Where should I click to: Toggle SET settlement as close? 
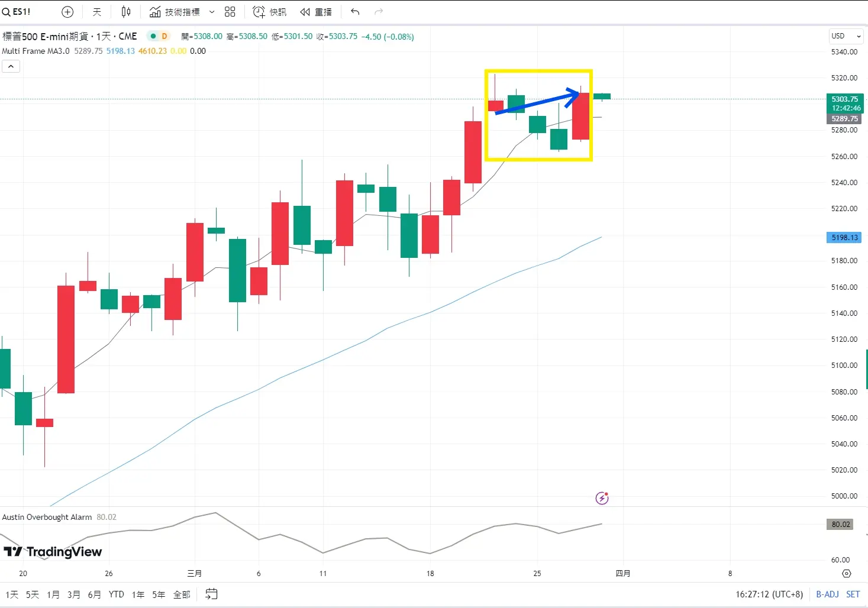tap(853, 594)
